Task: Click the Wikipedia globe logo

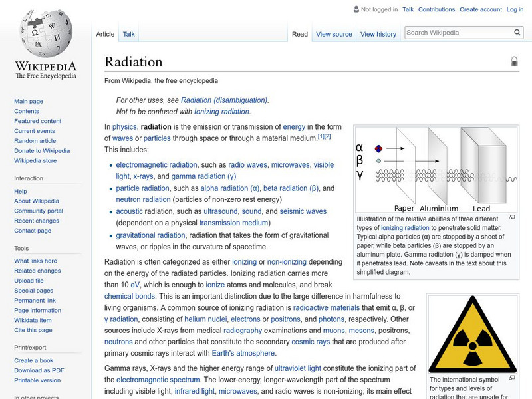Action: coord(46,33)
